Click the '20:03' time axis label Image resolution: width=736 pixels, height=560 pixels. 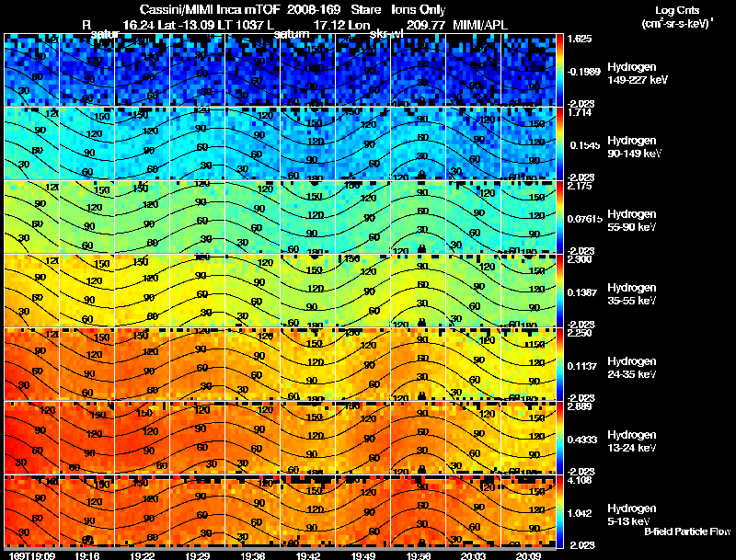pyautogui.click(x=473, y=555)
